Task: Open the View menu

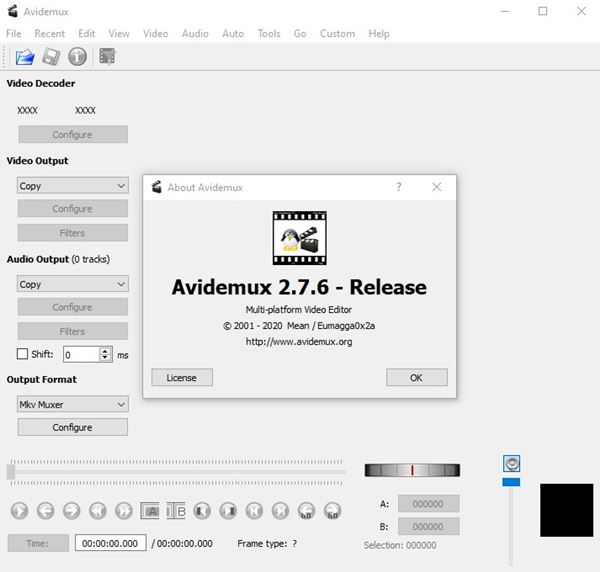Action: click(119, 34)
